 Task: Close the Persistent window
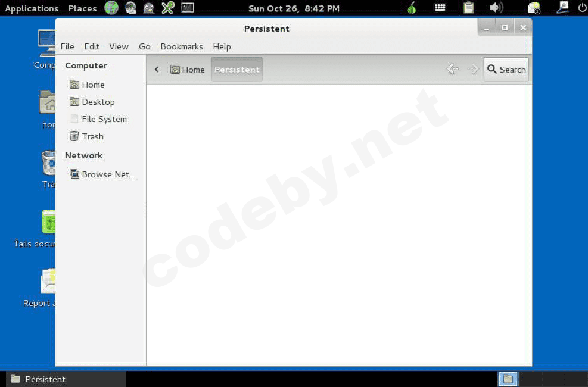(x=523, y=28)
